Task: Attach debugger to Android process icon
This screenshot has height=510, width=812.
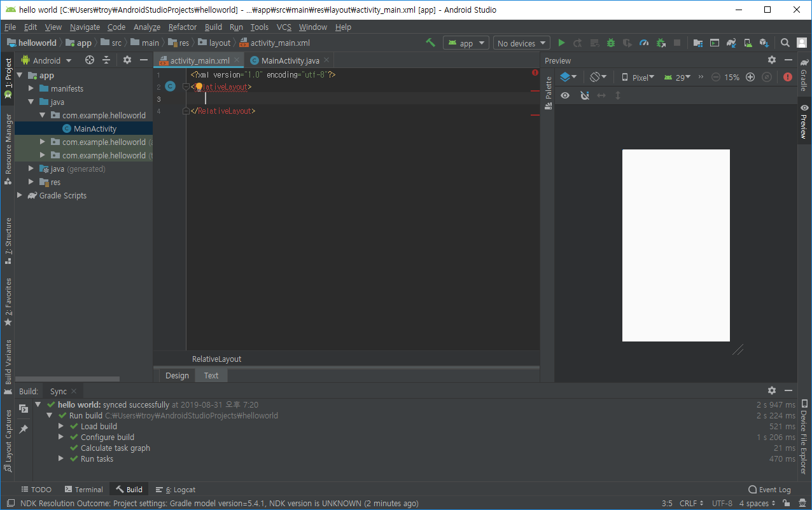Action: click(661, 43)
